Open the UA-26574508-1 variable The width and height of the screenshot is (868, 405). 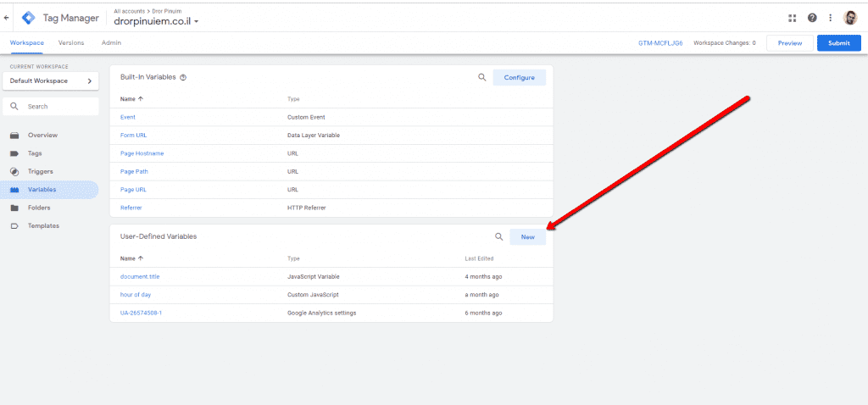click(142, 313)
